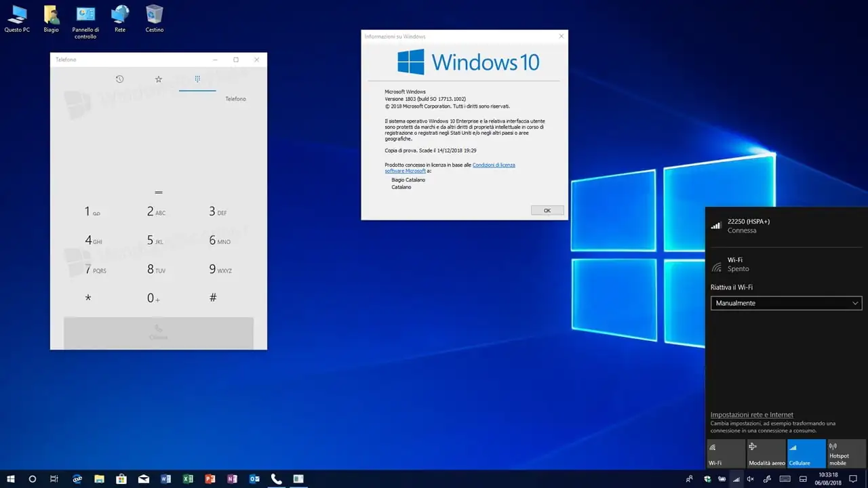Select Manualmente in the Wi-Fi dropdown
Screen dimensions: 868x488
tap(785, 303)
